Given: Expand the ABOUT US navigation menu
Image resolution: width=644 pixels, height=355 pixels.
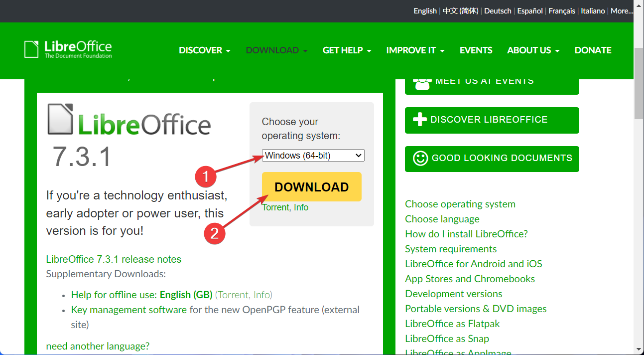Looking at the screenshot, I should (533, 50).
